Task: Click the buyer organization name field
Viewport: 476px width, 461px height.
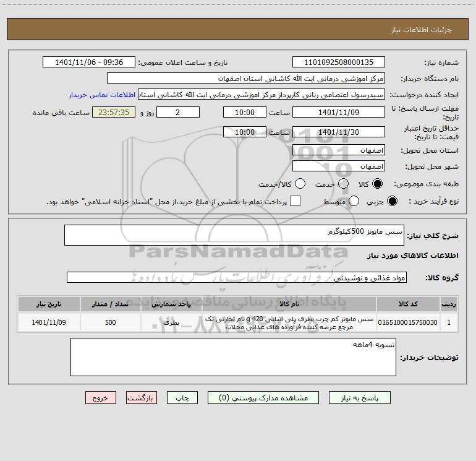Action: pyautogui.click(x=246, y=79)
